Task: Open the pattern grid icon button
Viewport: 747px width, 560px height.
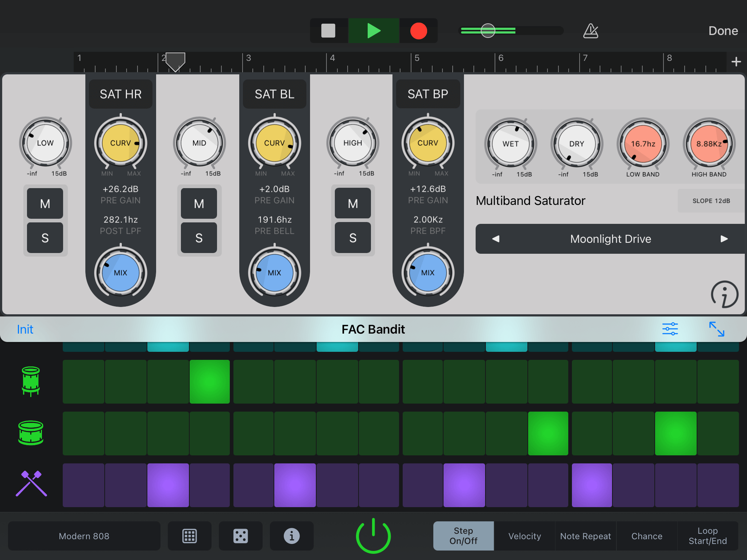Action: tap(190, 536)
